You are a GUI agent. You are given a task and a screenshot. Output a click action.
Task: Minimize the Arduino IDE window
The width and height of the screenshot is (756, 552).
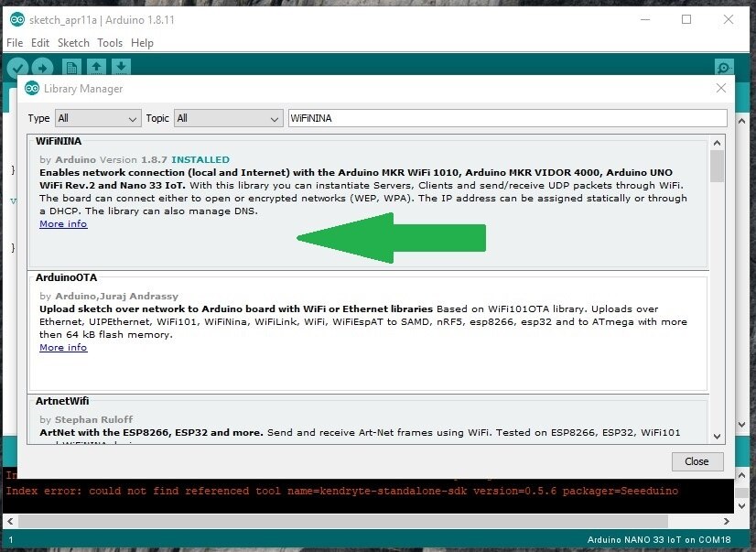(x=645, y=20)
